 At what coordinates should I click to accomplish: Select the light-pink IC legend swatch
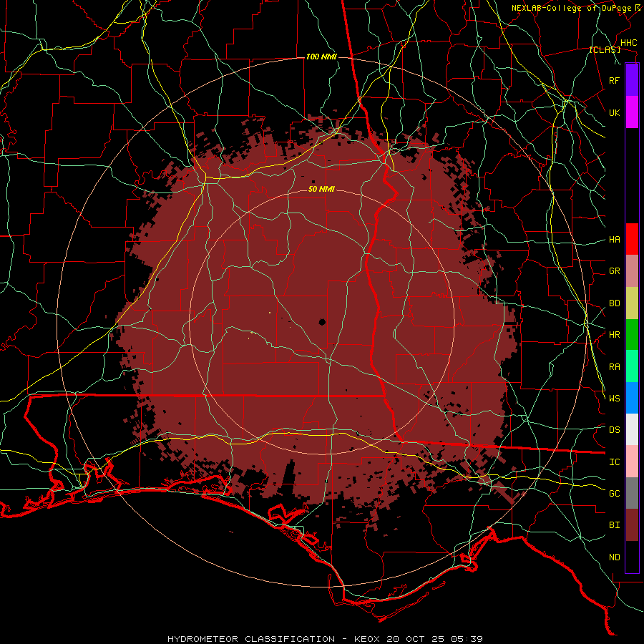coord(632,462)
